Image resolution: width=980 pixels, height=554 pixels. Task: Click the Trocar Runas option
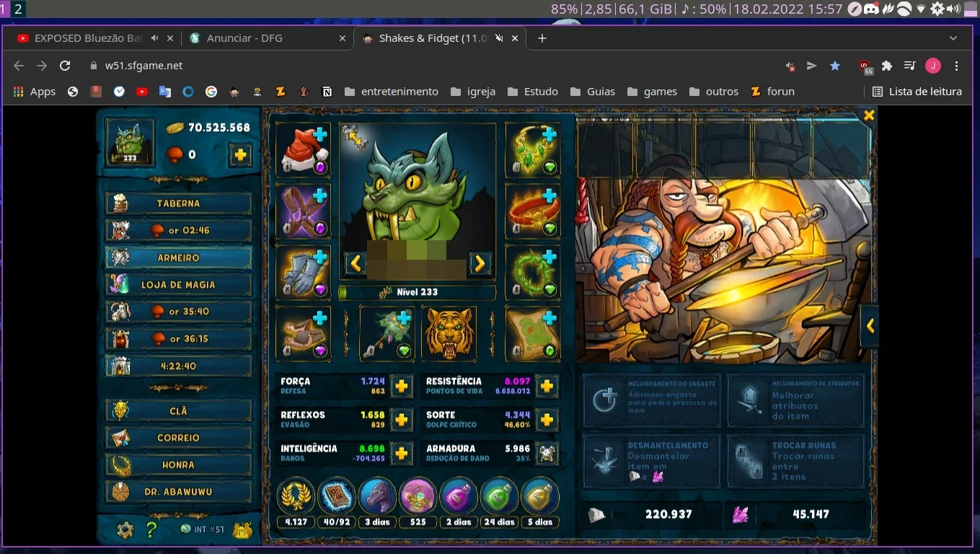click(x=795, y=461)
